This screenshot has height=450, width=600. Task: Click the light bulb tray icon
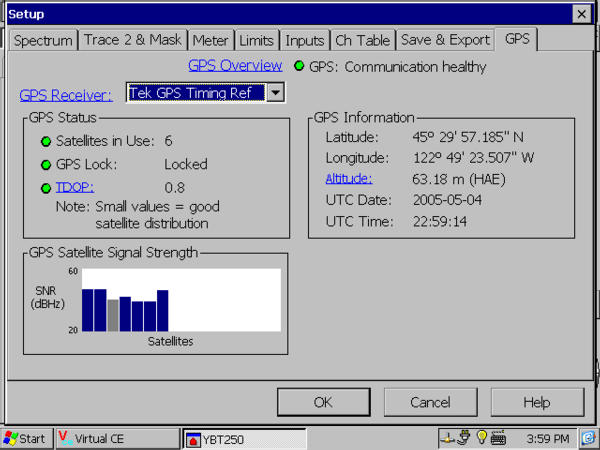pos(481,438)
